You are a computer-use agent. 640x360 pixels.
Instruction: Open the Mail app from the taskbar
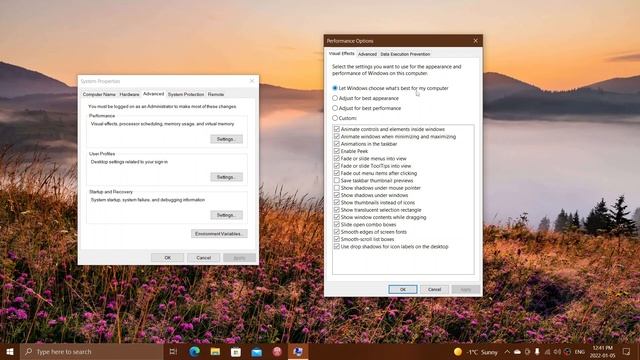256,351
